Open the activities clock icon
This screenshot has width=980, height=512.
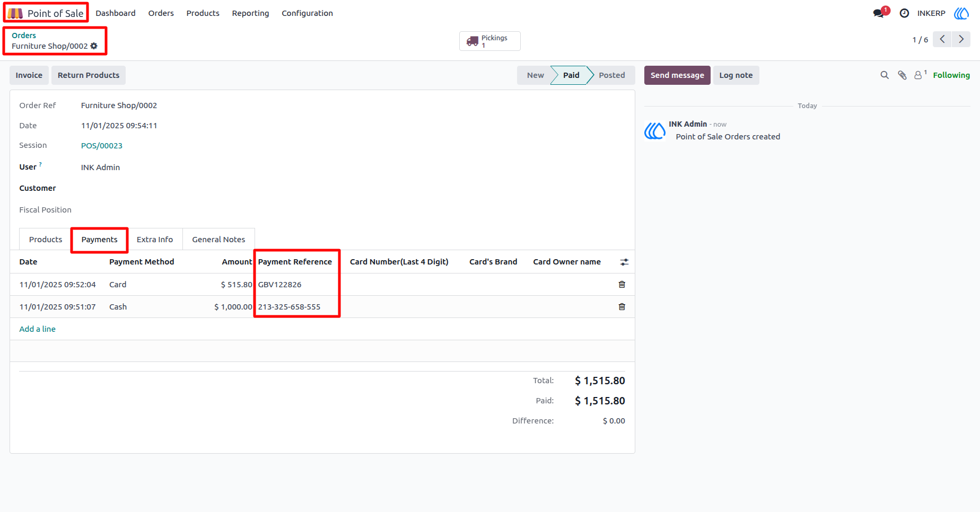click(905, 13)
